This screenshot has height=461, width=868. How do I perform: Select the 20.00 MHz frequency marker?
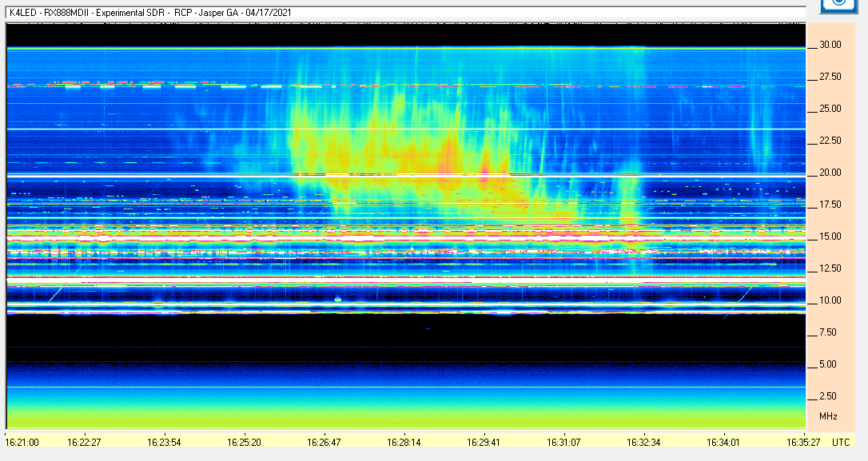pyautogui.click(x=832, y=173)
